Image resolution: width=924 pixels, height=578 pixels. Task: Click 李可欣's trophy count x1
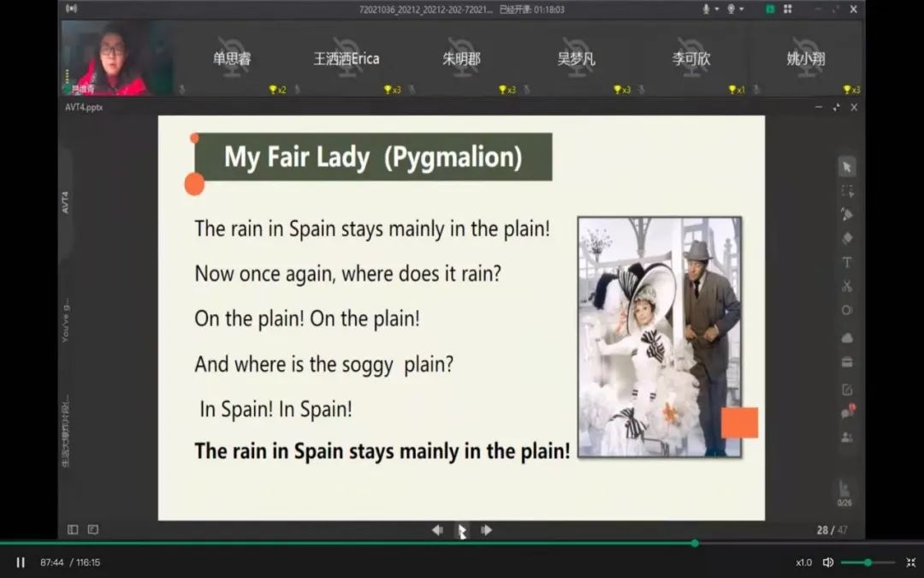(737, 90)
